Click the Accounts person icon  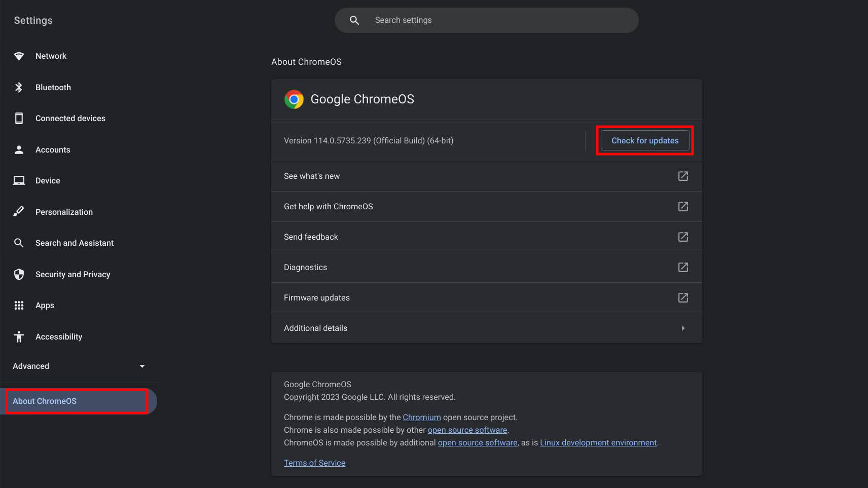[x=19, y=149]
